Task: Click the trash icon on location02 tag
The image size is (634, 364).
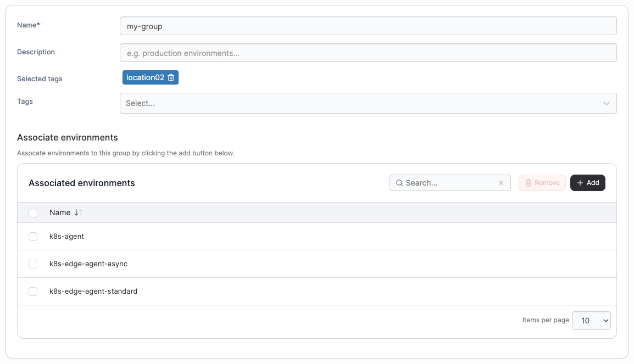Action: click(x=171, y=78)
